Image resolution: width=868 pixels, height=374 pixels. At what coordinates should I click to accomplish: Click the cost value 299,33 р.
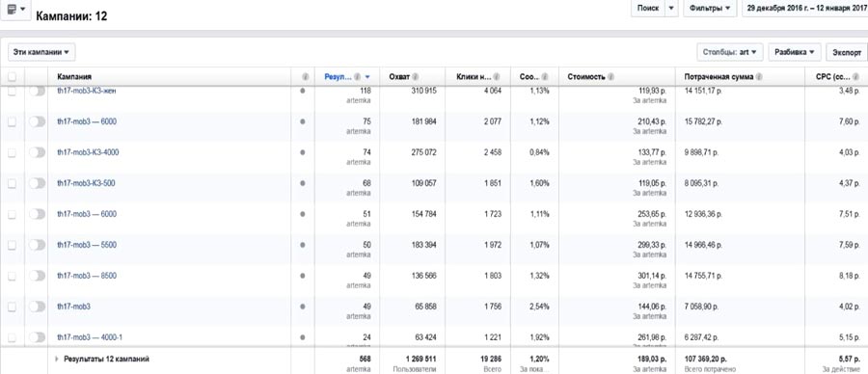(x=652, y=245)
